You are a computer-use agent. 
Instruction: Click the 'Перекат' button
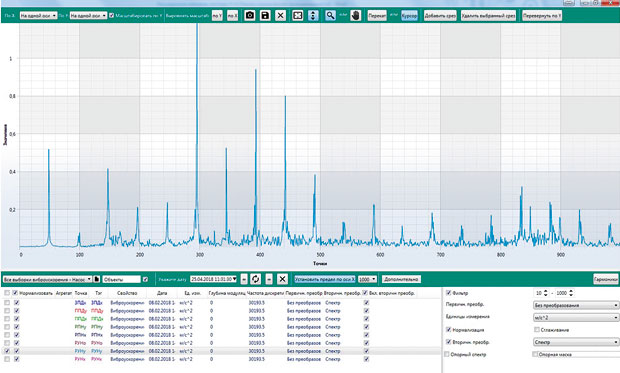(x=377, y=16)
